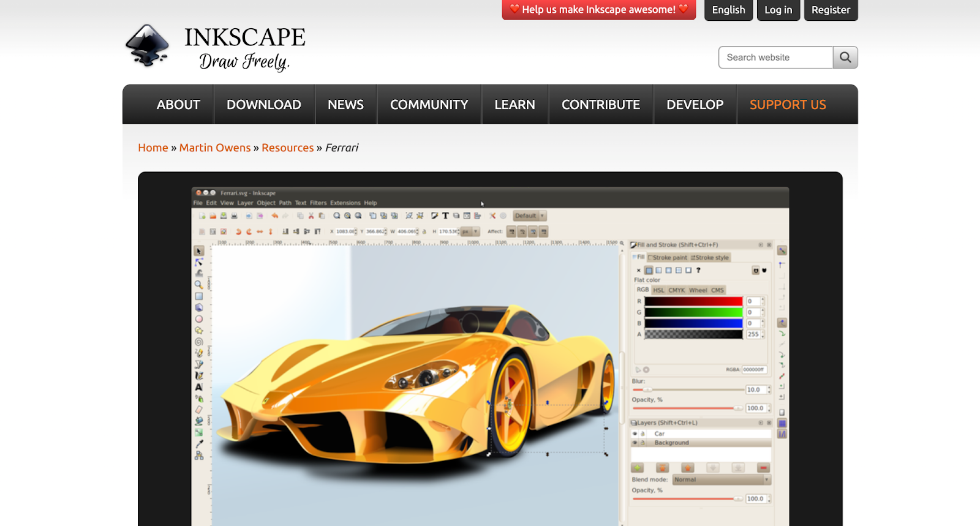Click the Log in button

778,10
